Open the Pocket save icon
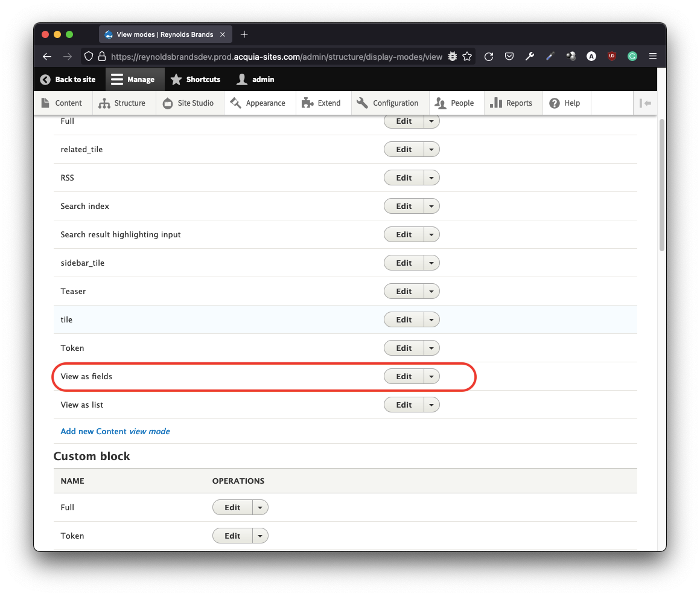Screen dimensions: 700x596 click(509, 56)
